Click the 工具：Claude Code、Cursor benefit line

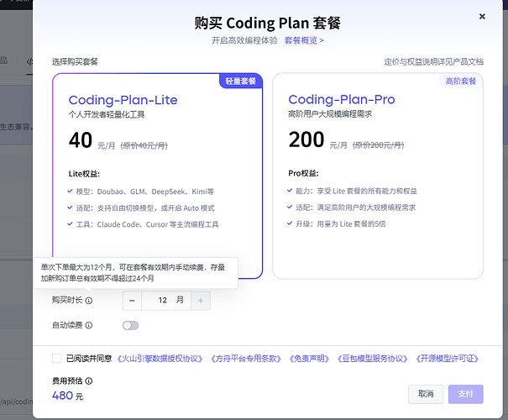point(148,224)
